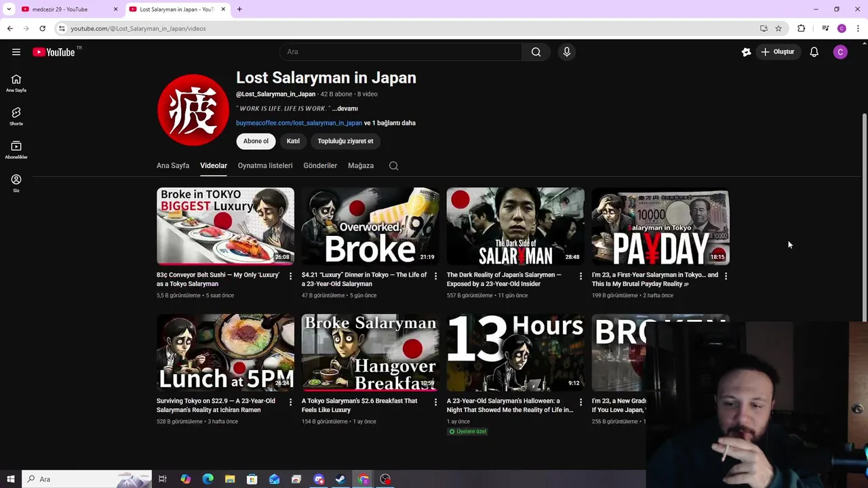
Task: Go back in browser history
Action: tap(9, 28)
